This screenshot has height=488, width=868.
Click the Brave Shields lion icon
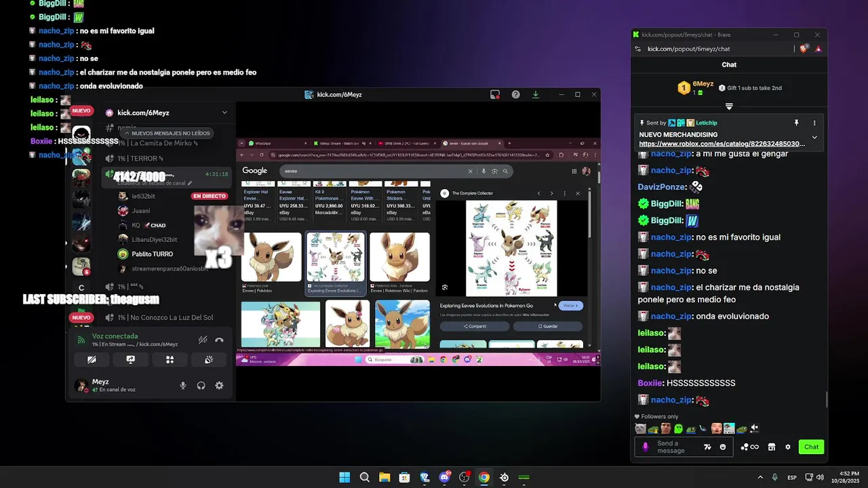(x=805, y=49)
